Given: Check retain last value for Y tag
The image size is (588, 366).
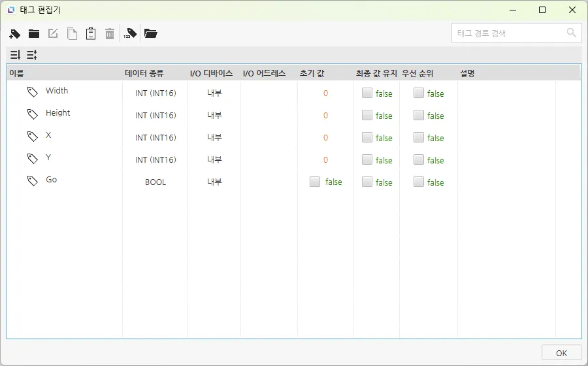Looking at the screenshot, I should coord(367,160).
